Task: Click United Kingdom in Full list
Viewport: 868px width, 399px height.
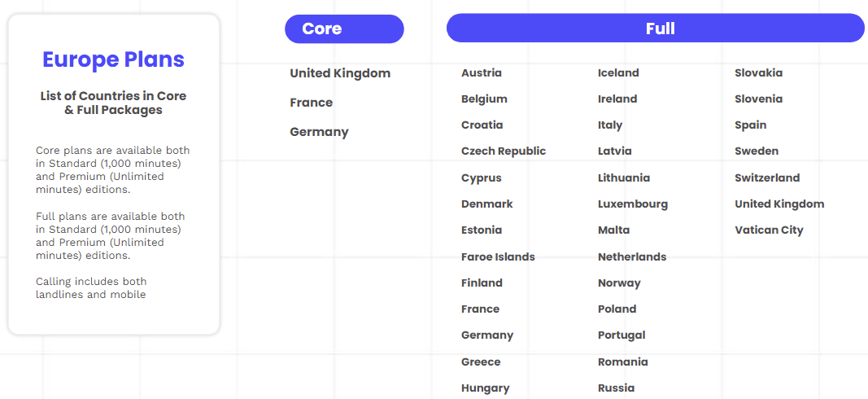Action: 779,204
